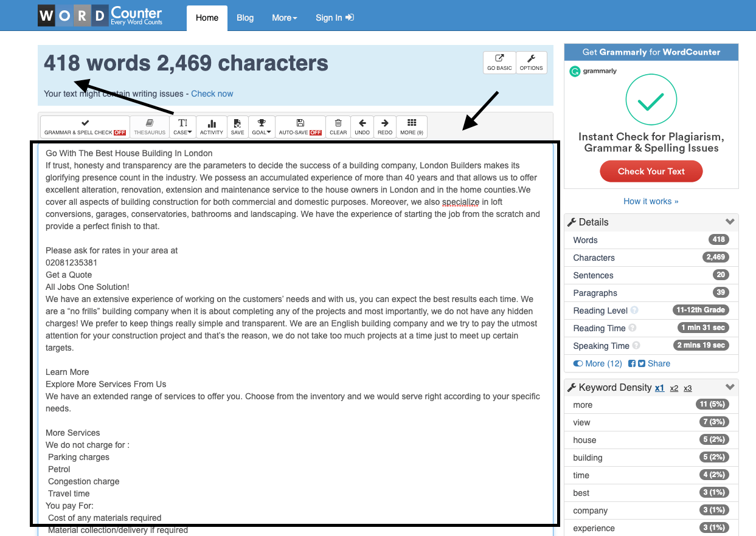This screenshot has width=756, height=536.
Task: Open the Blog page
Action: [245, 18]
